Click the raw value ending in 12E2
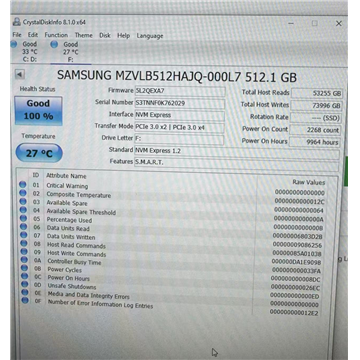This screenshot has width=360, height=360. tap(294, 313)
